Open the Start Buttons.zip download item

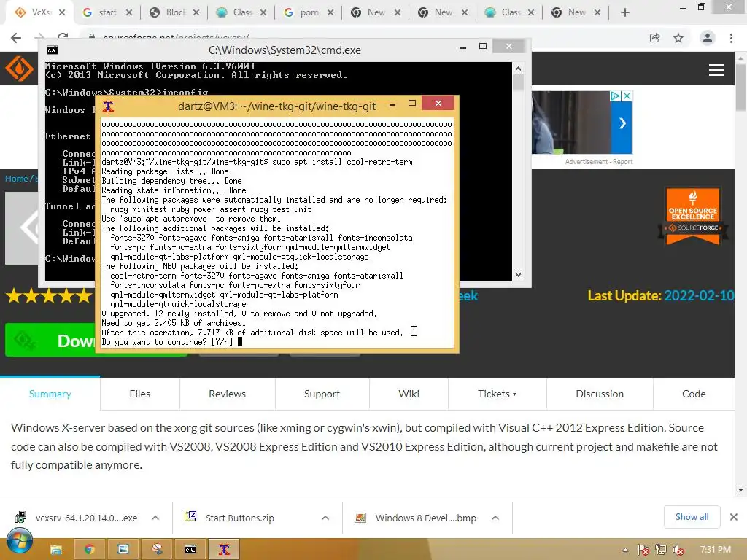tap(239, 518)
